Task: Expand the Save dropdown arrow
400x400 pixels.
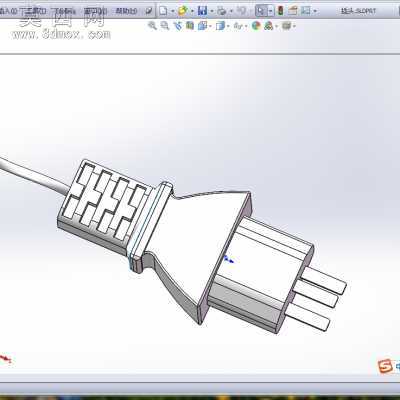Action: (211, 11)
